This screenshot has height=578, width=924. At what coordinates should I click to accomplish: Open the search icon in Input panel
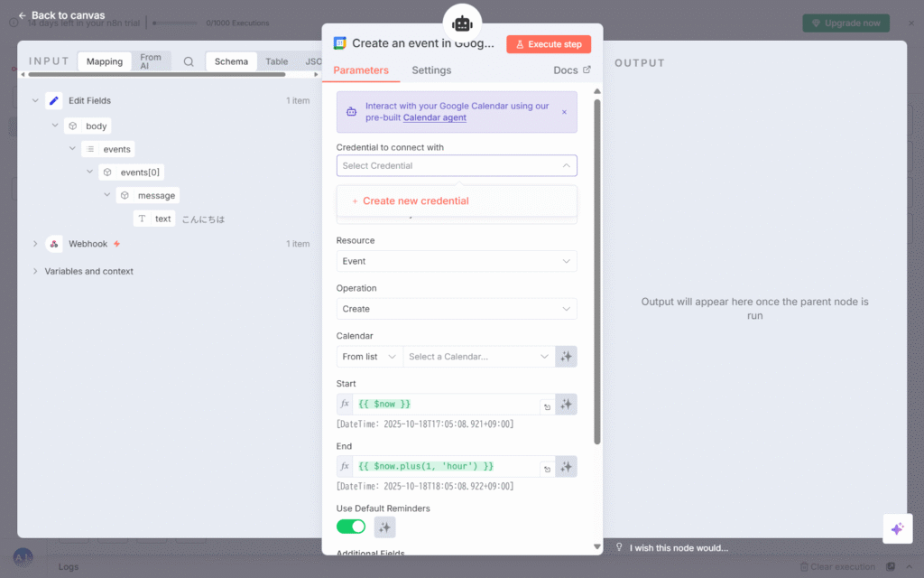(189, 62)
